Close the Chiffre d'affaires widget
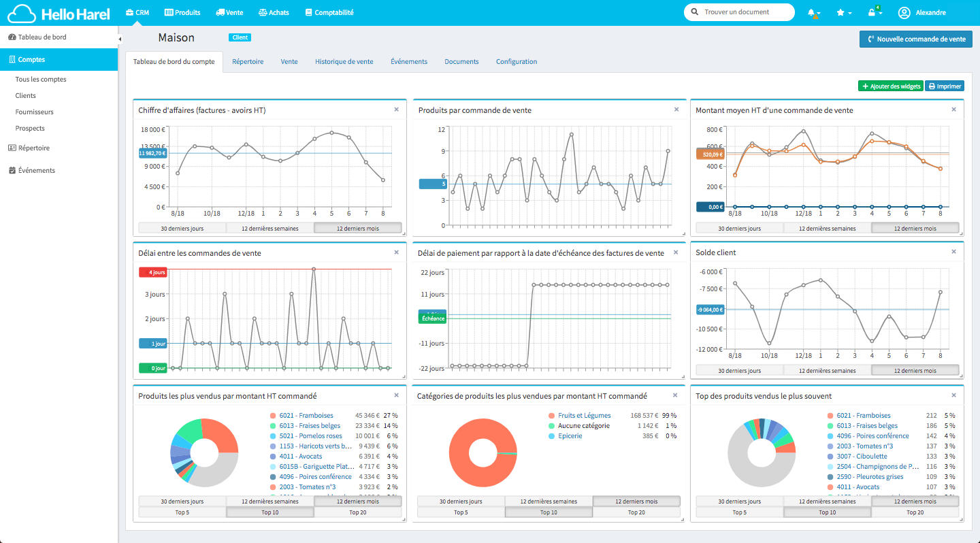This screenshot has height=543, width=980. [397, 110]
